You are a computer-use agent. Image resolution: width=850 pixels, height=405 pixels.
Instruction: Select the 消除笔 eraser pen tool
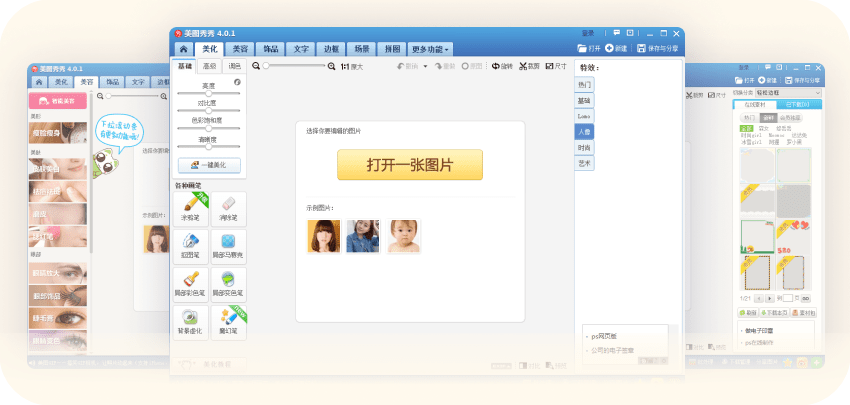point(227,210)
